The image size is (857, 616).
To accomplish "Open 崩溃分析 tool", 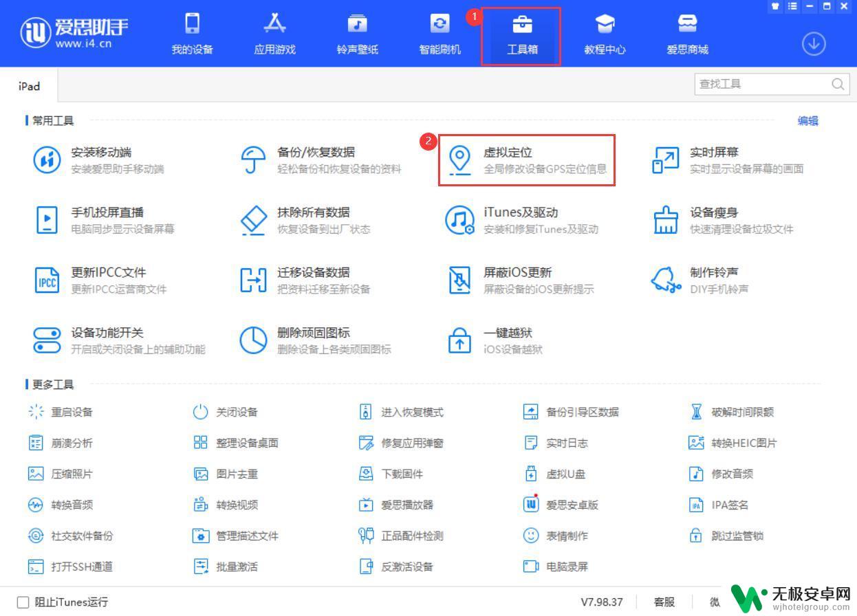I will (x=61, y=443).
